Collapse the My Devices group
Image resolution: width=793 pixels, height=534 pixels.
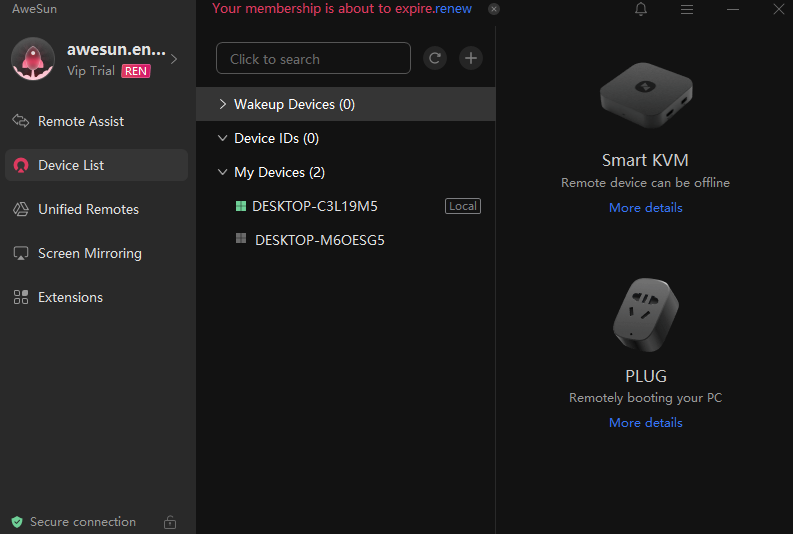point(222,172)
